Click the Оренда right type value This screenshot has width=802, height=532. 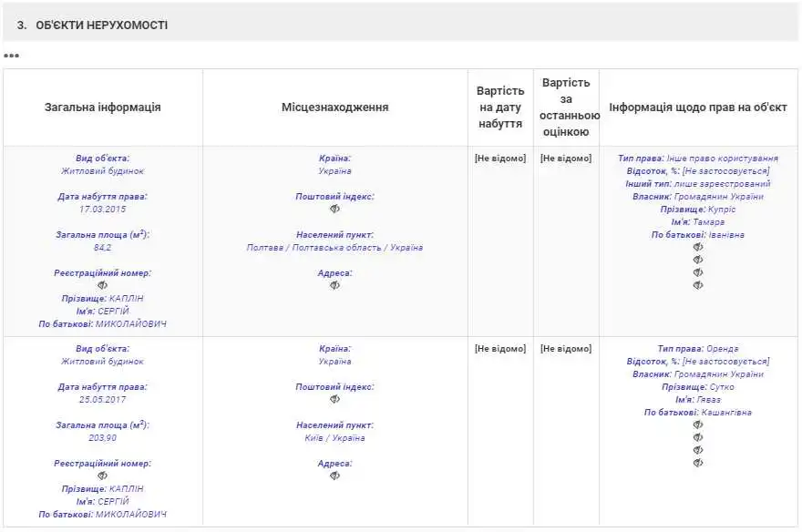click(x=722, y=349)
